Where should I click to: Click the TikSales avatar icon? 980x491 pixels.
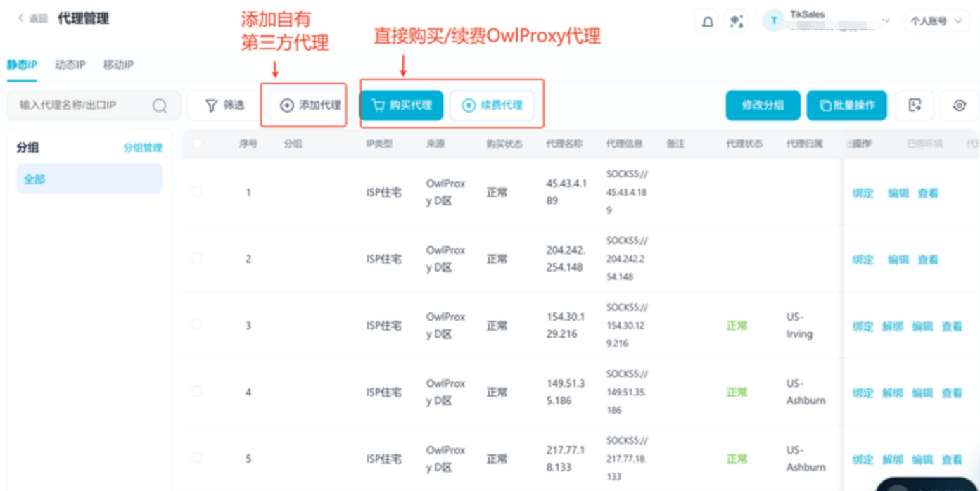(774, 21)
